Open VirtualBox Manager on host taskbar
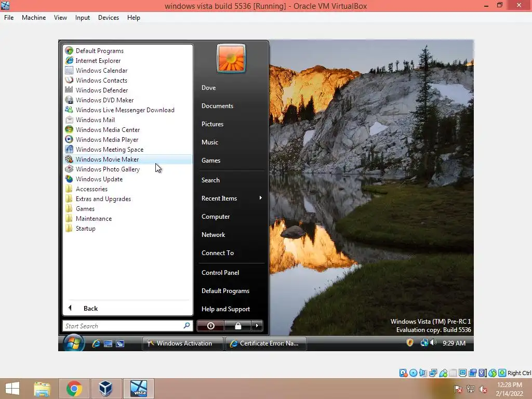Viewport: 532px width, 399px height. [x=106, y=389]
